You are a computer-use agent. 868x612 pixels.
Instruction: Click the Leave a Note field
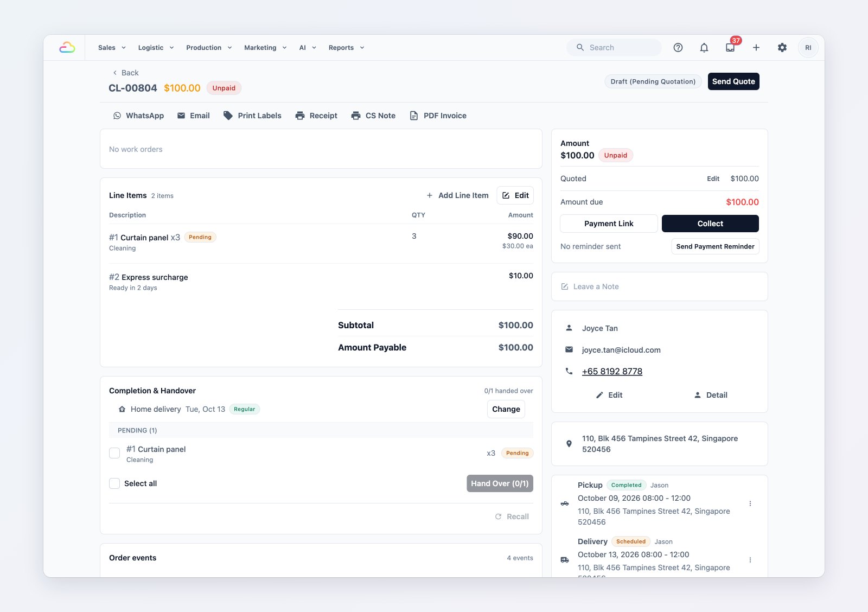[660, 286]
